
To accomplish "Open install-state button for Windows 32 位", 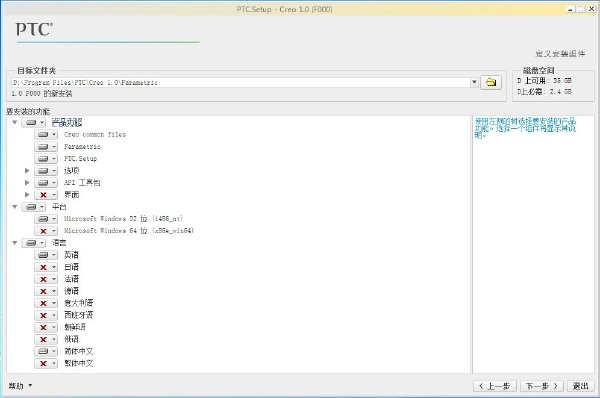I will point(46,219).
